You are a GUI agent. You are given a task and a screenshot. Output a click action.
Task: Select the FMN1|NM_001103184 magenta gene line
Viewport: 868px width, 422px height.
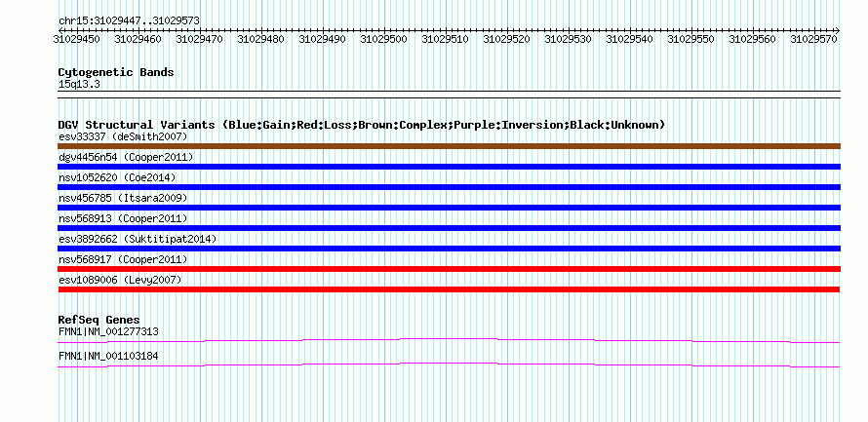449,365
